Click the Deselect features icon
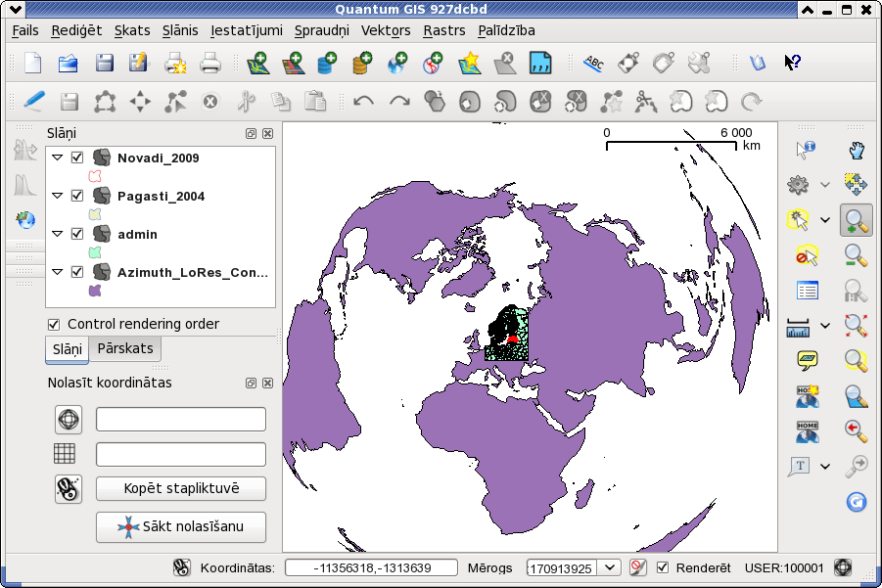Screen dimensions: 882x588 click(808, 255)
